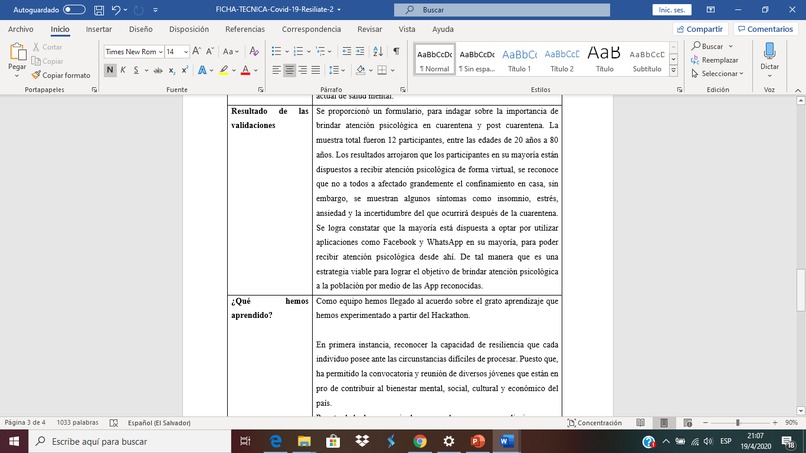The height and width of the screenshot is (453, 806).
Task: Apply yellow text highlight color
Action: [224, 70]
